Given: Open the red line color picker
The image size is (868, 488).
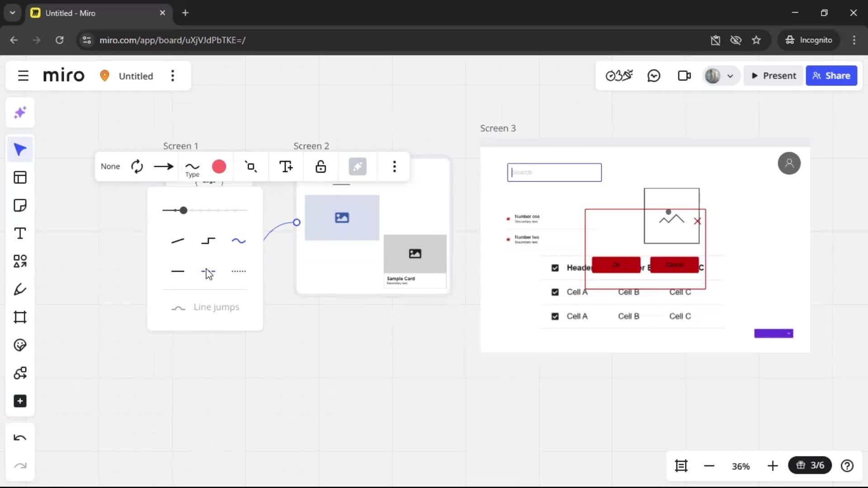Looking at the screenshot, I should pyautogui.click(x=219, y=166).
